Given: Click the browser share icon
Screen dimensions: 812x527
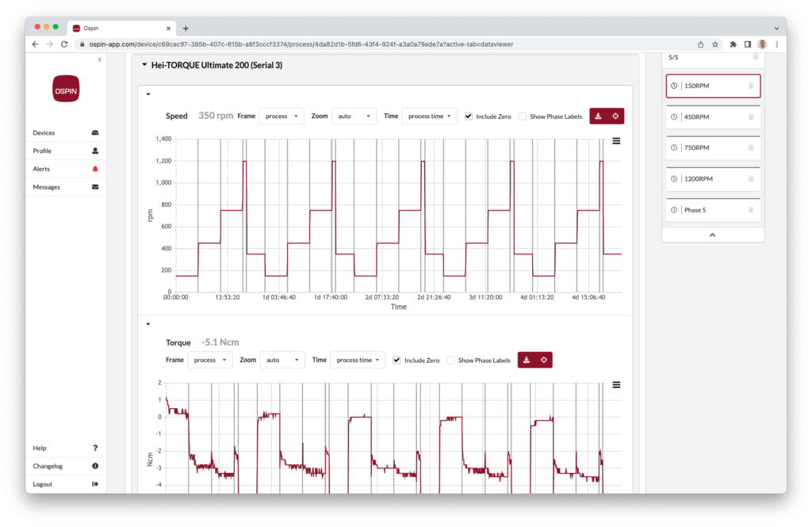Looking at the screenshot, I should (x=701, y=44).
